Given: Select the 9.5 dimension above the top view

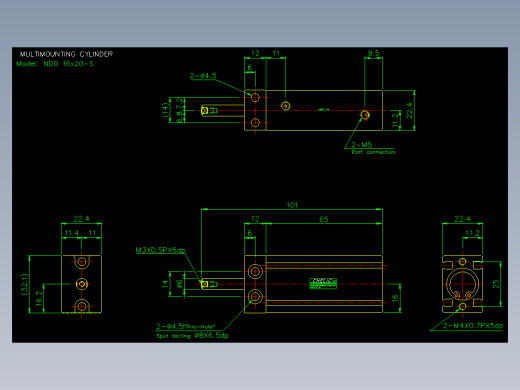Looking at the screenshot, I should pos(373,53).
